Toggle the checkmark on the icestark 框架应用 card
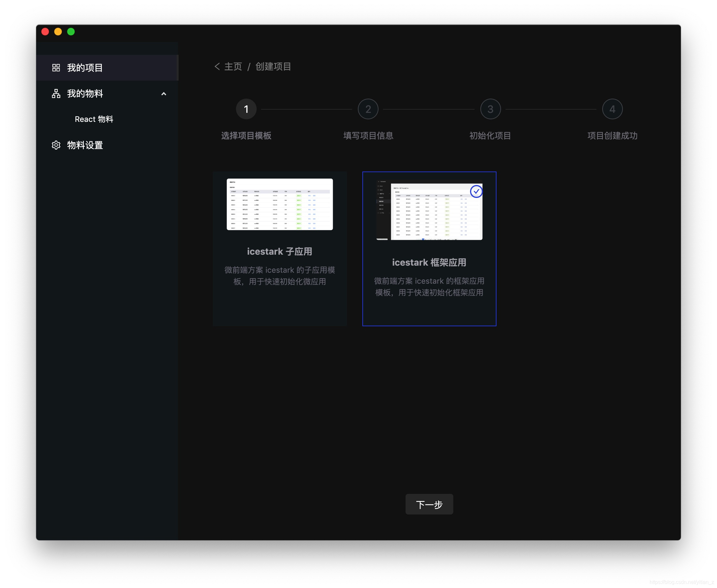 (x=476, y=191)
